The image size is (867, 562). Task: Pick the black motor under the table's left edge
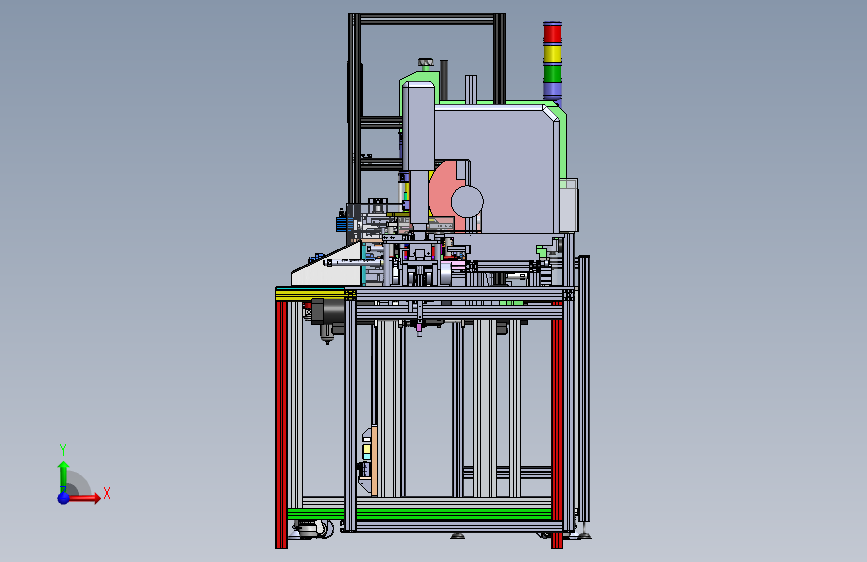pos(328,313)
